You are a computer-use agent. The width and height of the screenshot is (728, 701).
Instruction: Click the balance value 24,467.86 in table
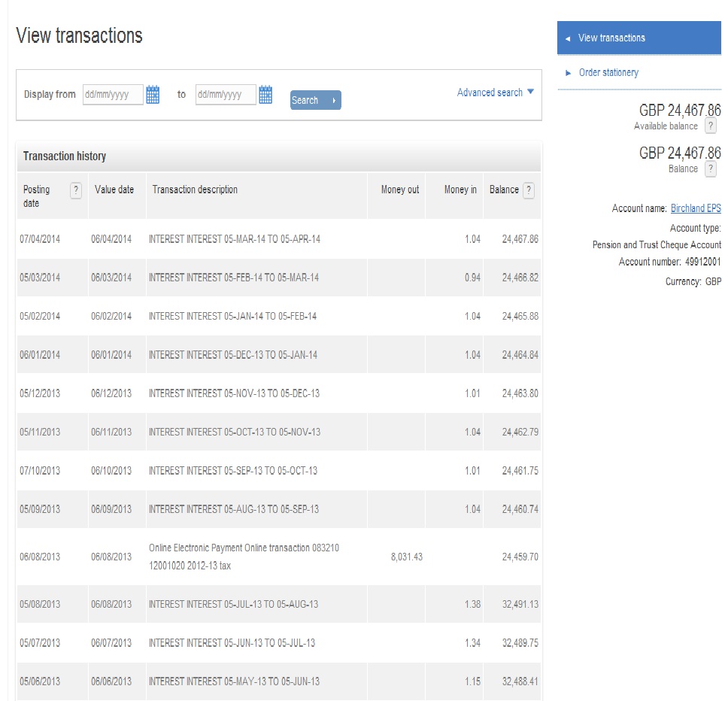tap(520, 239)
